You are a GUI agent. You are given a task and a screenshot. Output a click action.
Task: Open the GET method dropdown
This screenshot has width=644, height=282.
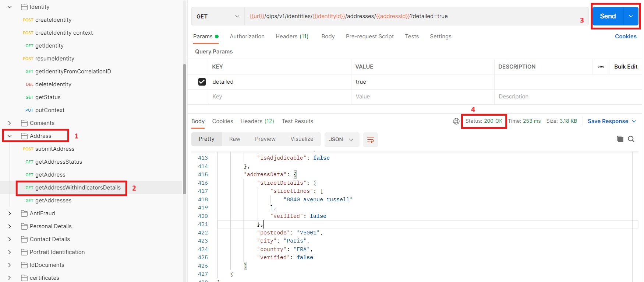tap(218, 17)
